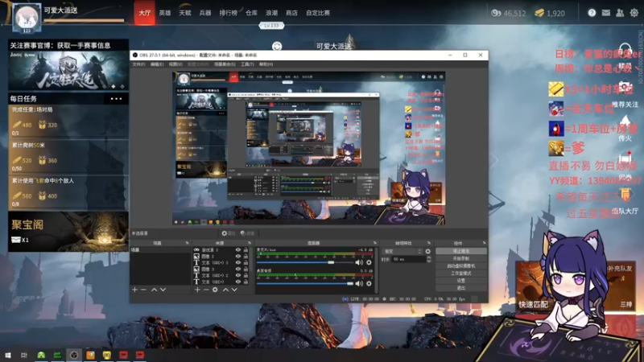The image size is (644, 362).
Task: Open OBS 视图(V) menu
Action: point(175,64)
